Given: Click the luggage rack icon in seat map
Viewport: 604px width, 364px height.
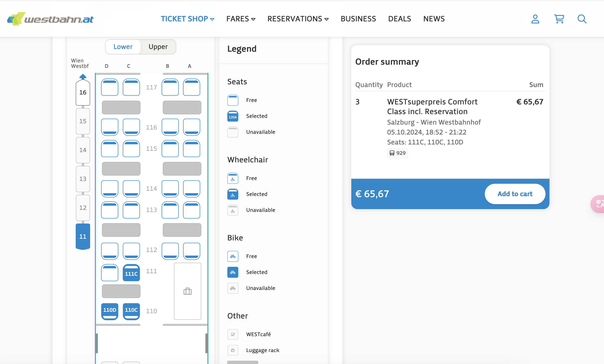Looking at the screenshot, I should (187, 291).
